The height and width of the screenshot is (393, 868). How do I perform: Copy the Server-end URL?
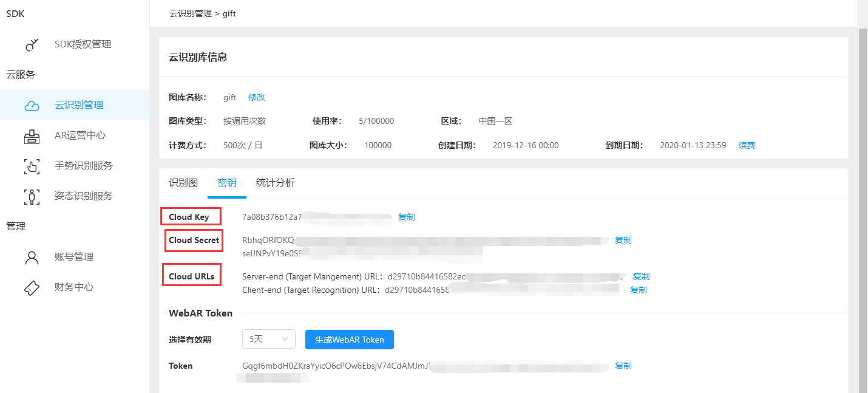pyautogui.click(x=642, y=276)
